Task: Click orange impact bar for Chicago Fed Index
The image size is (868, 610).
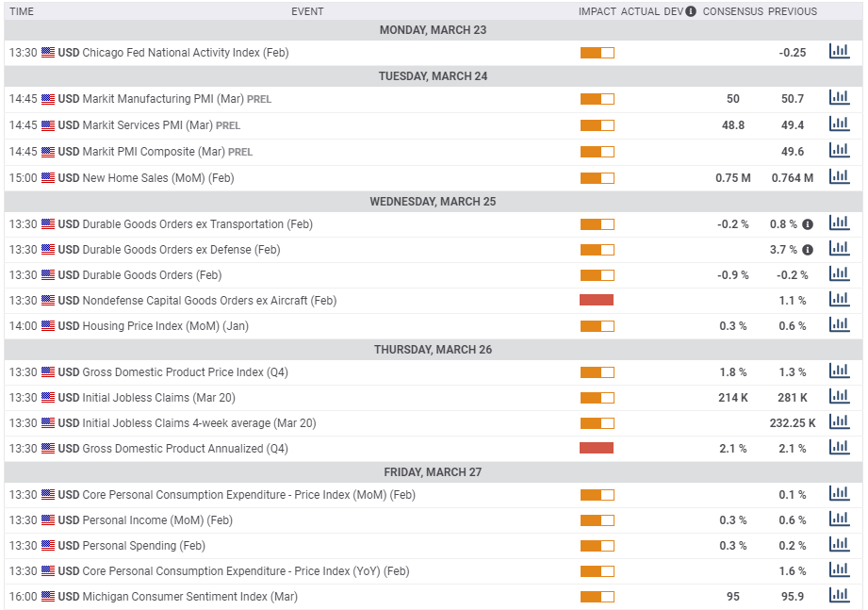Action: coord(598,53)
